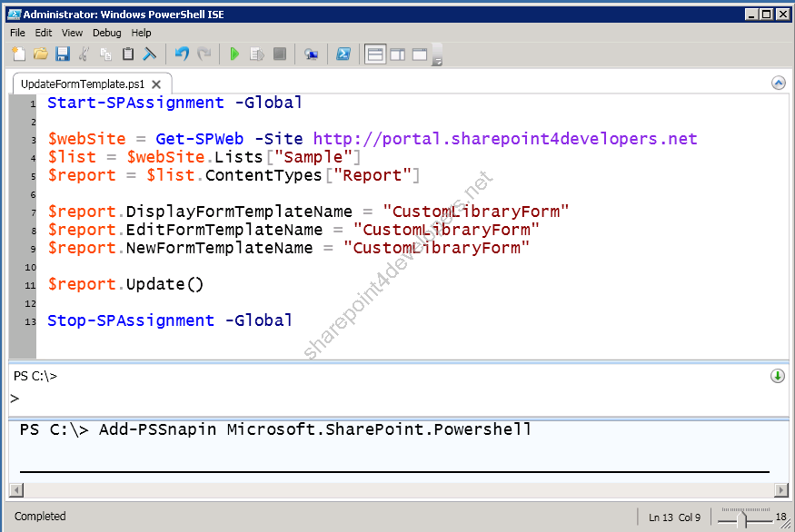Image resolution: width=795 pixels, height=532 pixels.
Task: Cut selection with scissors icon
Action: click(84, 54)
